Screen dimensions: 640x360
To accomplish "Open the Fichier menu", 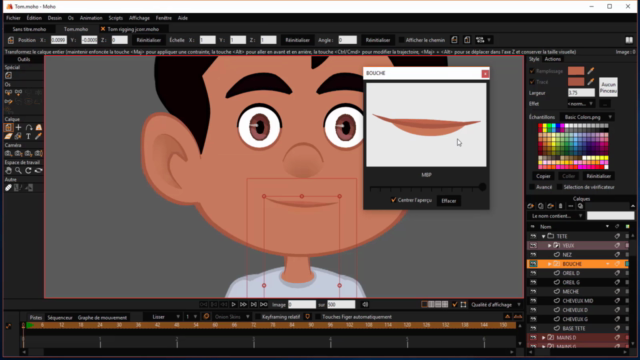I will click(13, 18).
